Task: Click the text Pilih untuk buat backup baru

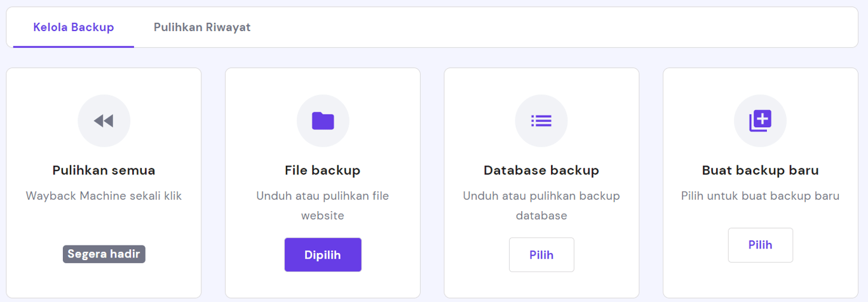Action: pos(761,196)
